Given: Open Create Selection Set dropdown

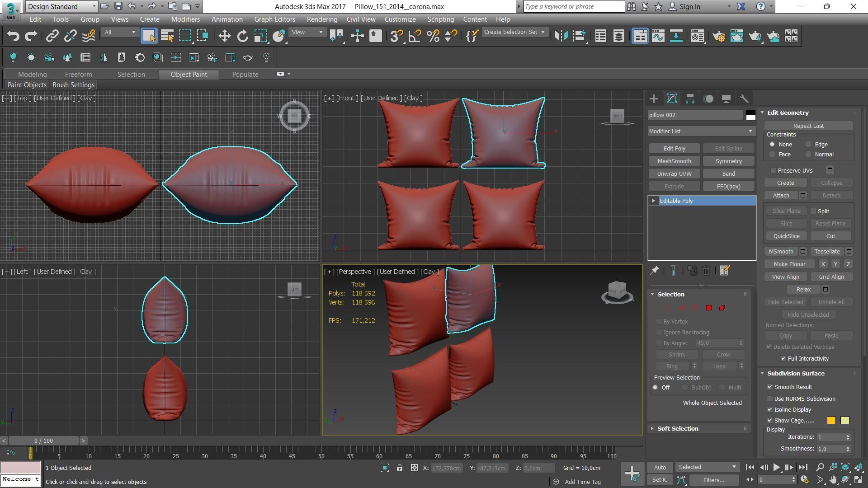Looking at the screenshot, I should point(514,32).
